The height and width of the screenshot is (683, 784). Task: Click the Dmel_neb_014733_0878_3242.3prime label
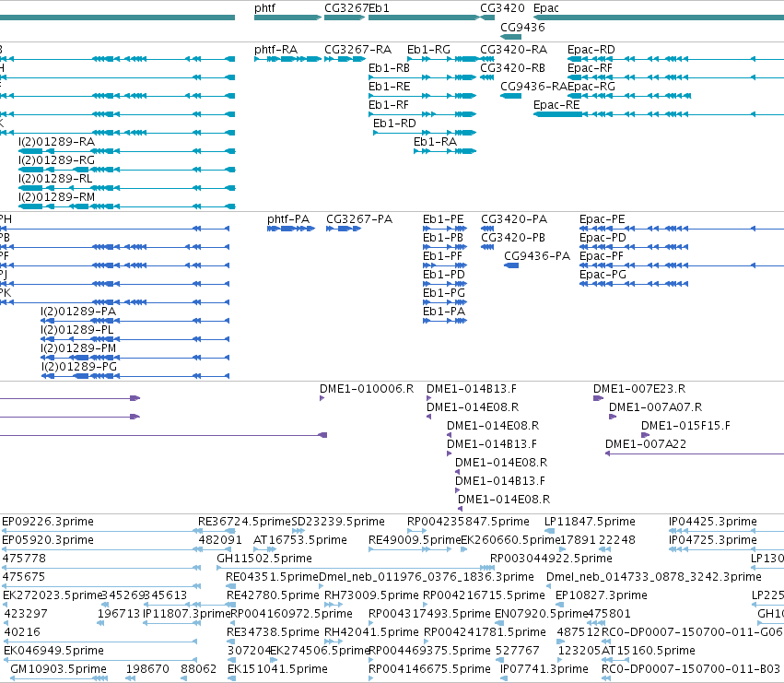pos(654,577)
